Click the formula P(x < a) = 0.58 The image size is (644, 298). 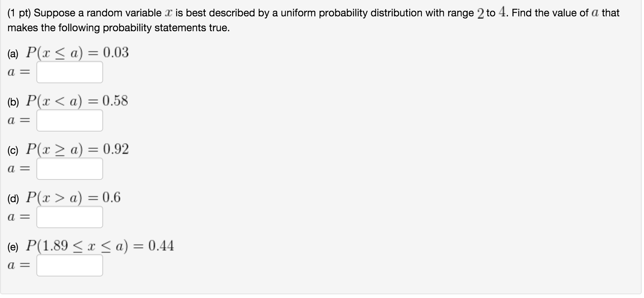coord(77,101)
